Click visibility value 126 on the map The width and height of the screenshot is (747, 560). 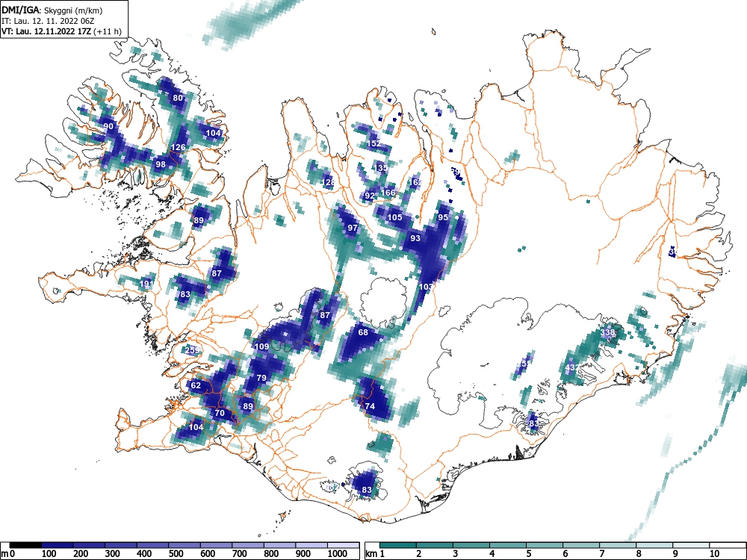178,147
